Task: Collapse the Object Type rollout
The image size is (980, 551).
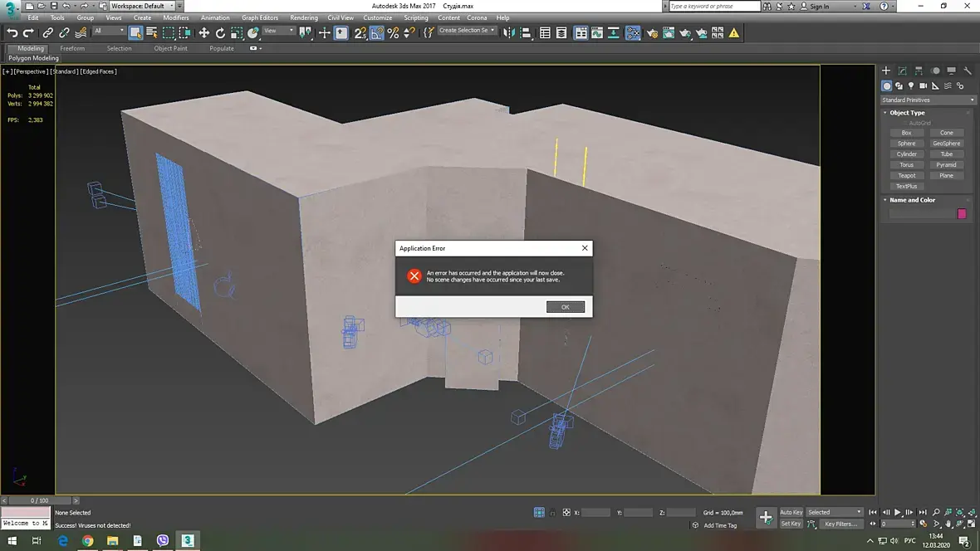Action: [x=907, y=113]
